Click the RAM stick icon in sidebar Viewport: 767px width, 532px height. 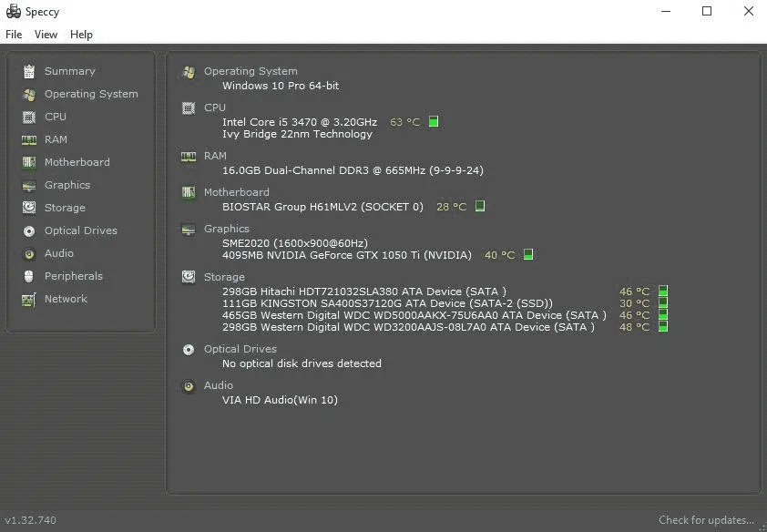29,140
